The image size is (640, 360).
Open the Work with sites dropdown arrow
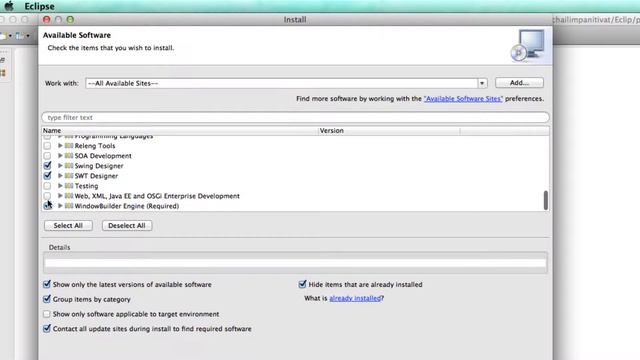click(482, 83)
